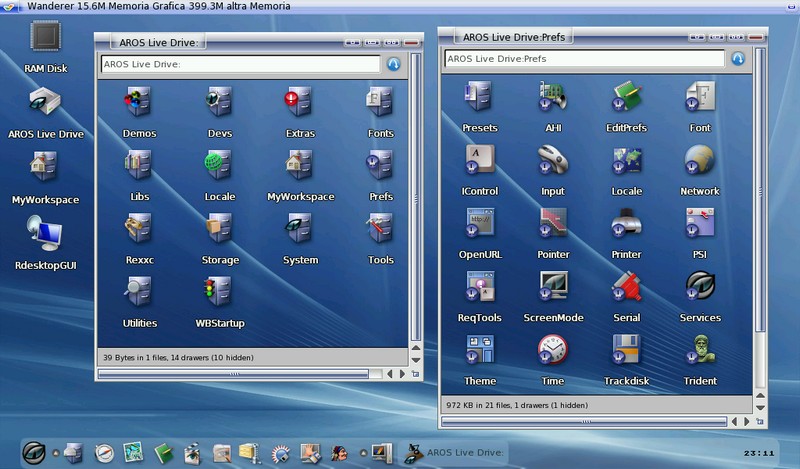Click the dock clock showing 23:11

[759, 453]
